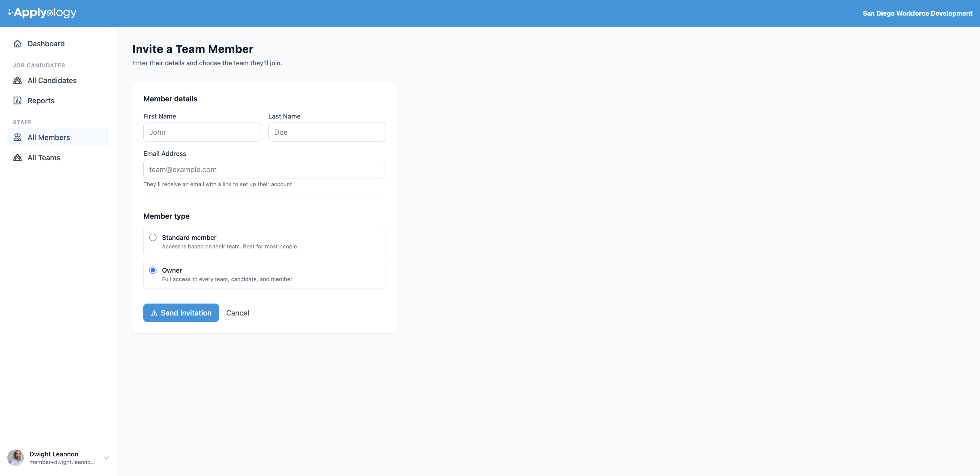Select the Owner radio option

coord(153,270)
